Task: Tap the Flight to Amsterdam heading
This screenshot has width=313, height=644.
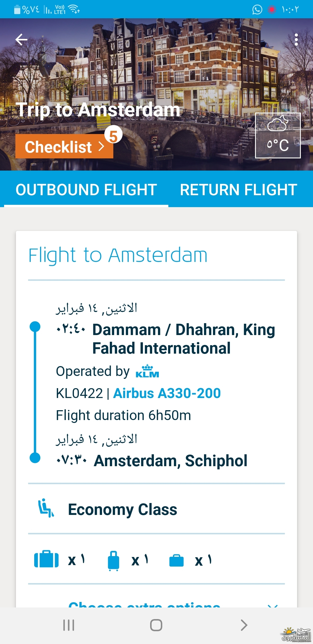Action: click(x=118, y=255)
